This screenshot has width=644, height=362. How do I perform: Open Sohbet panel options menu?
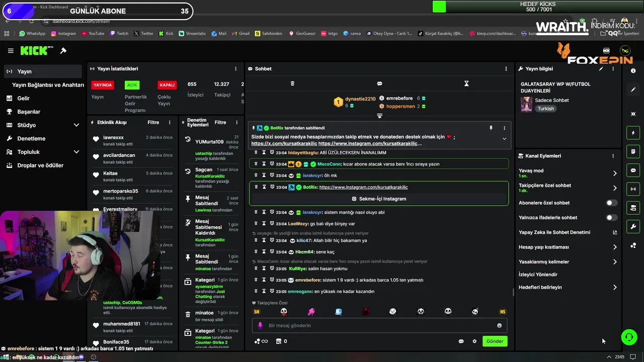click(506, 69)
